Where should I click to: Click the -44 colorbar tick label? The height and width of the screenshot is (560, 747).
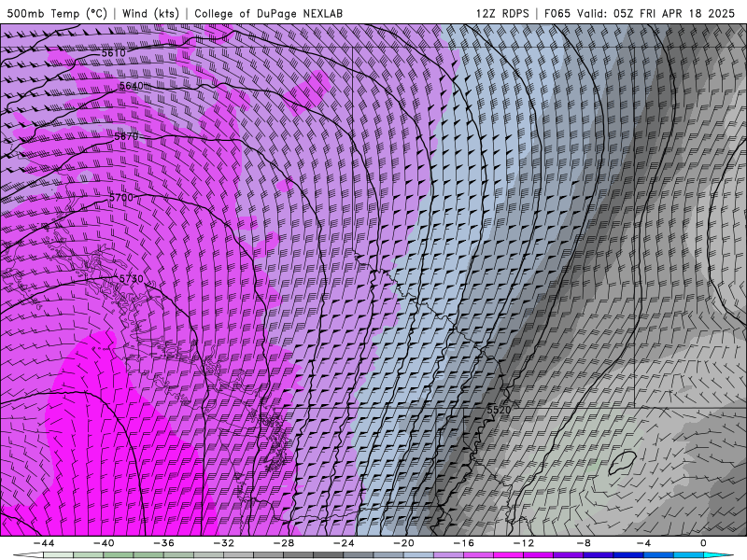pos(44,543)
